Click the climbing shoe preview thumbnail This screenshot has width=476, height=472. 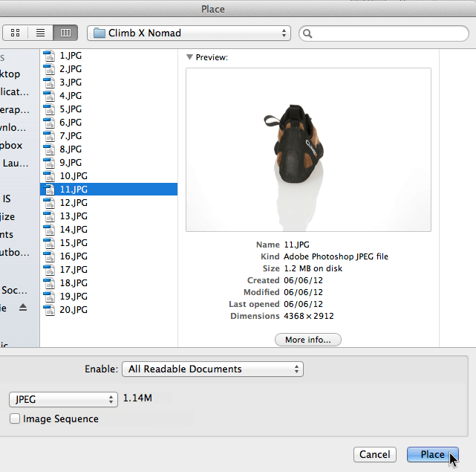click(308, 150)
